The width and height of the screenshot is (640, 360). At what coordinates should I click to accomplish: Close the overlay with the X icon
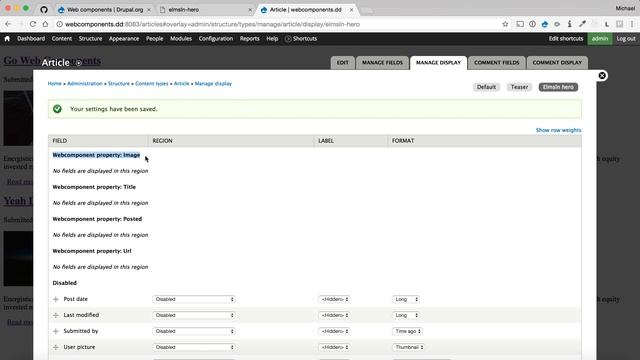tap(602, 76)
